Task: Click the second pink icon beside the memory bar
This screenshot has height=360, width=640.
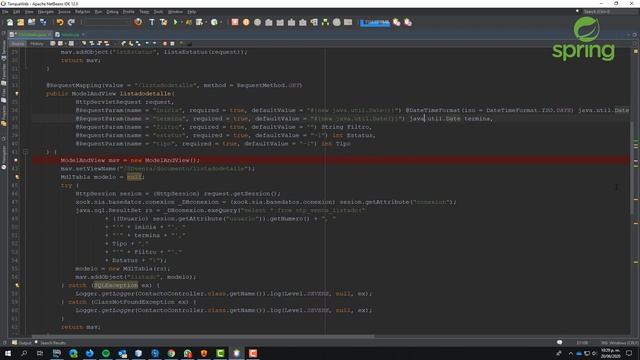Action: click(x=408, y=22)
